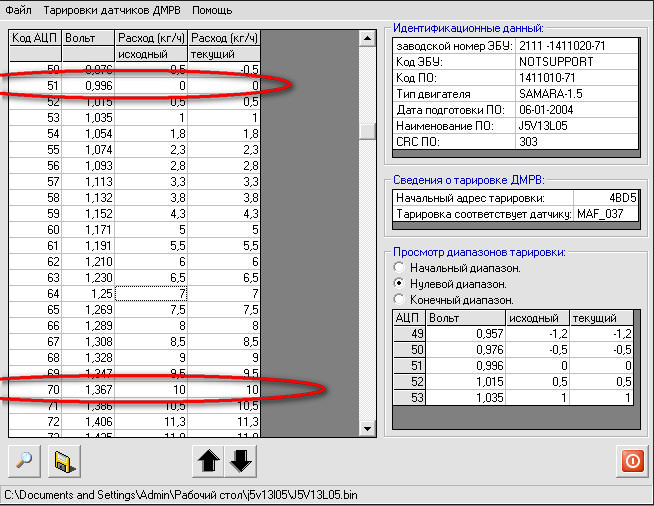The width and height of the screenshot is (654, 506).
Task: Click the date value 06-01-2004
Action: coord(576,110)
